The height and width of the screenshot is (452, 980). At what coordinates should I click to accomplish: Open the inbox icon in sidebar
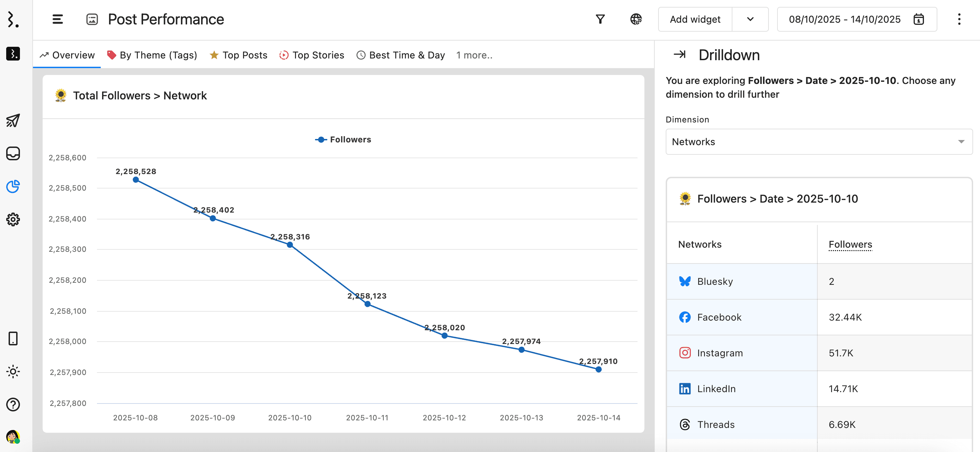[13, 153]
